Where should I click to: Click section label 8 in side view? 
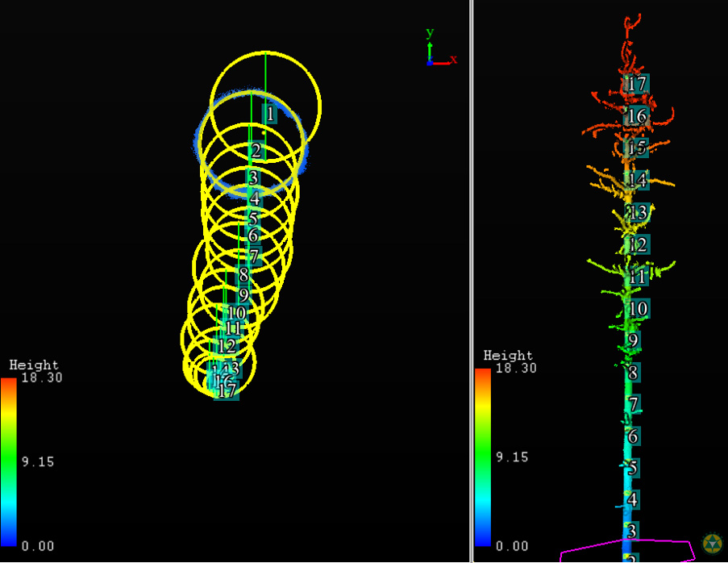(x=634, y=373)
